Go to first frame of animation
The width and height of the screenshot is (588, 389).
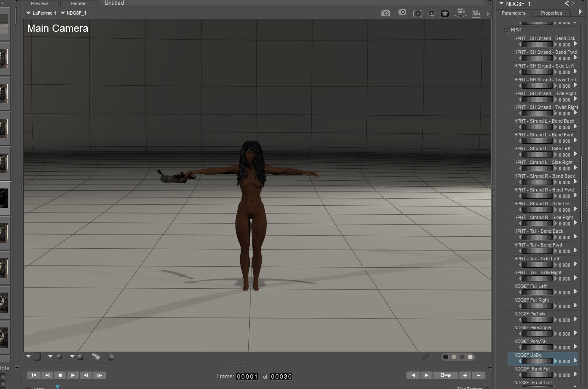[34, 375]
